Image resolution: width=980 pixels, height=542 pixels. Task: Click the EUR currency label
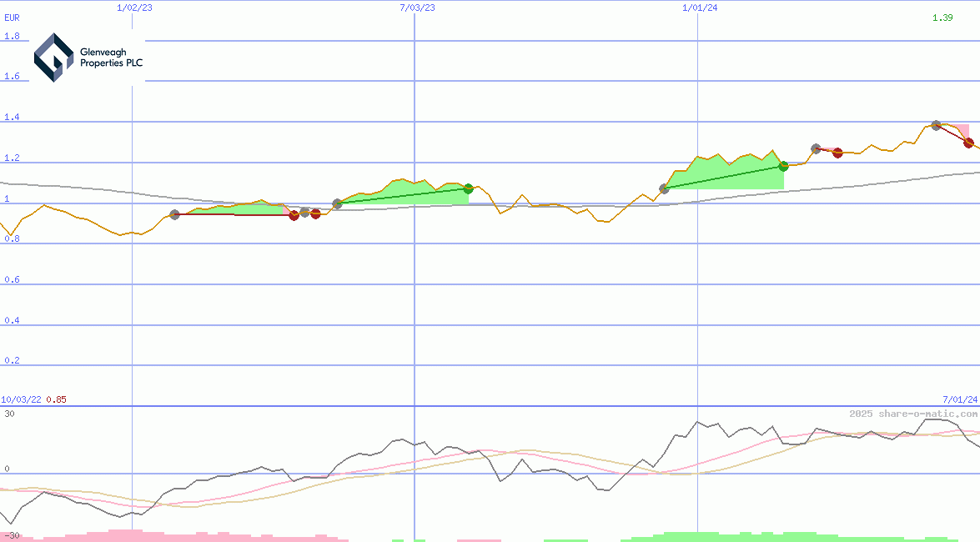click(x=12, y=17)
